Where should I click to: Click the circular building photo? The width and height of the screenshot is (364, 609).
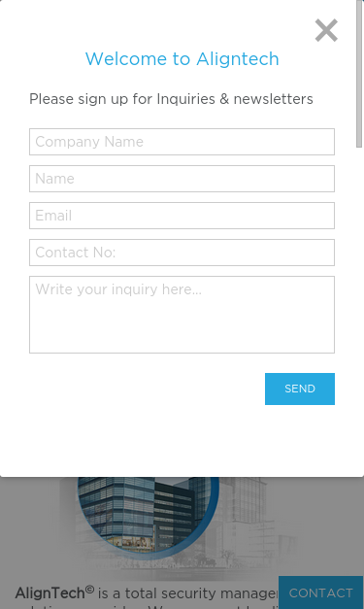148,513
